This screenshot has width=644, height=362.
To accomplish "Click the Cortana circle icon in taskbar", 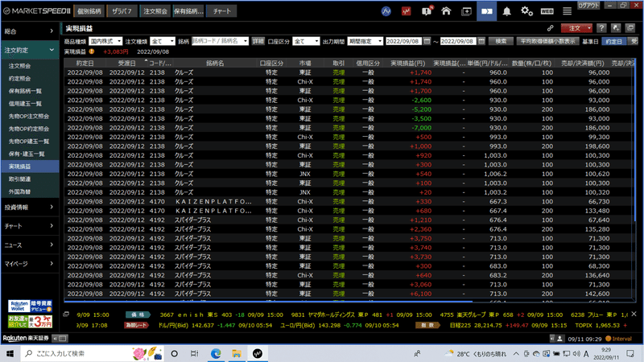I will 174,353.
